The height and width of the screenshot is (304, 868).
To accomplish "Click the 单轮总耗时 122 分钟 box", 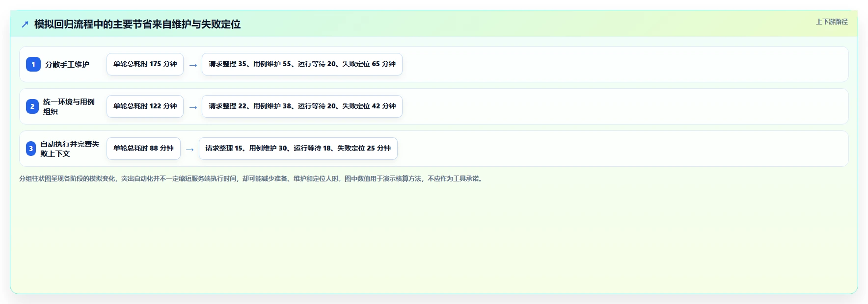I will click(x=145, y=106).
